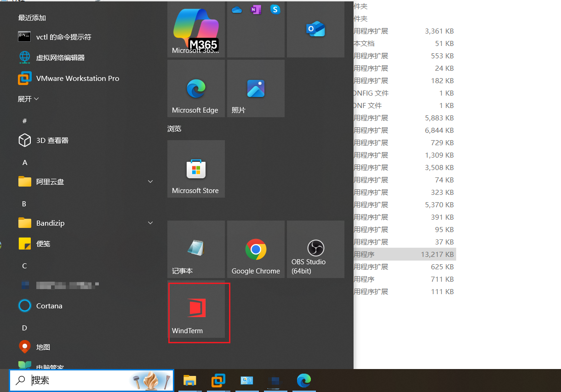Open the 记事本 notepad tile
The image size is (561, 392).
[196, 249]
